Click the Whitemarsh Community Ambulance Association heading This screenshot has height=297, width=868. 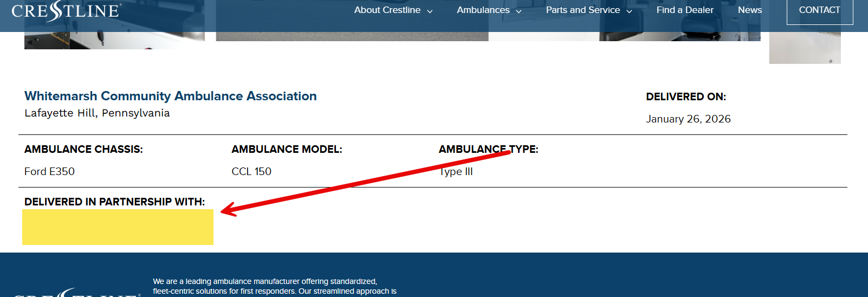click(x=170, y=96)
